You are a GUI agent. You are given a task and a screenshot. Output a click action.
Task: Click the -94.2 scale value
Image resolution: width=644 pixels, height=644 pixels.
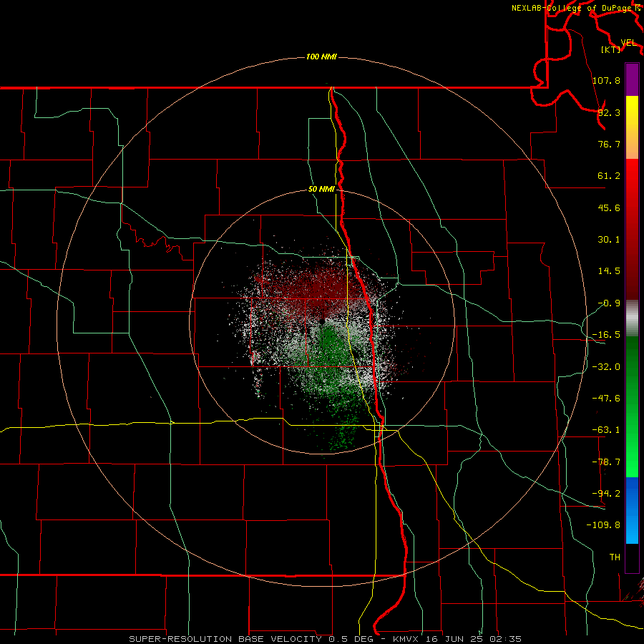606,493
